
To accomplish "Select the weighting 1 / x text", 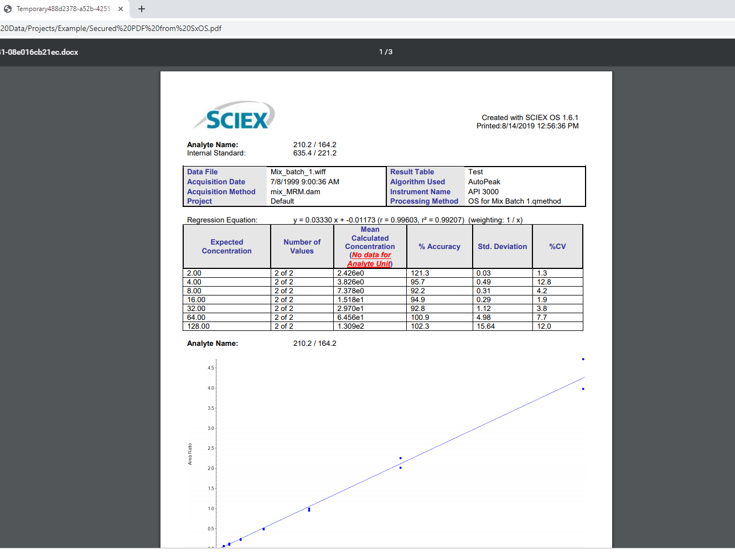I will coord(495,220).
